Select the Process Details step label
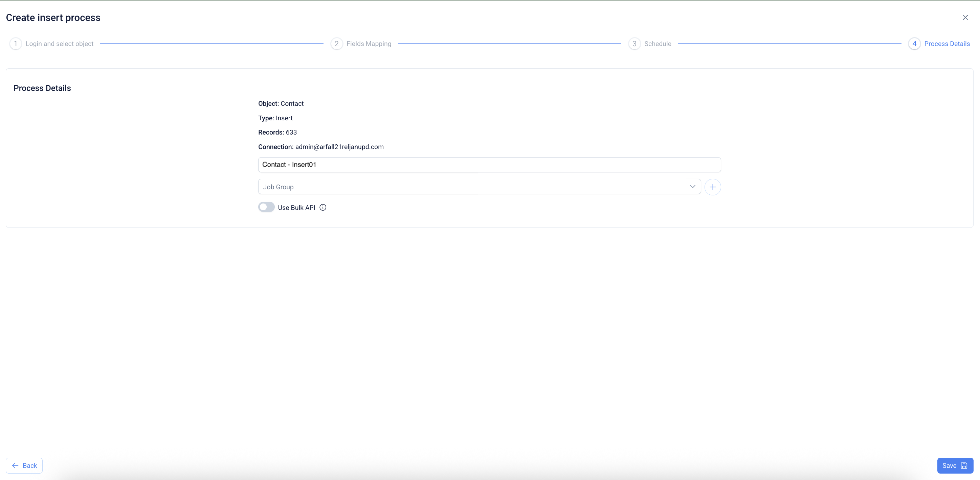 coord(946,44)
